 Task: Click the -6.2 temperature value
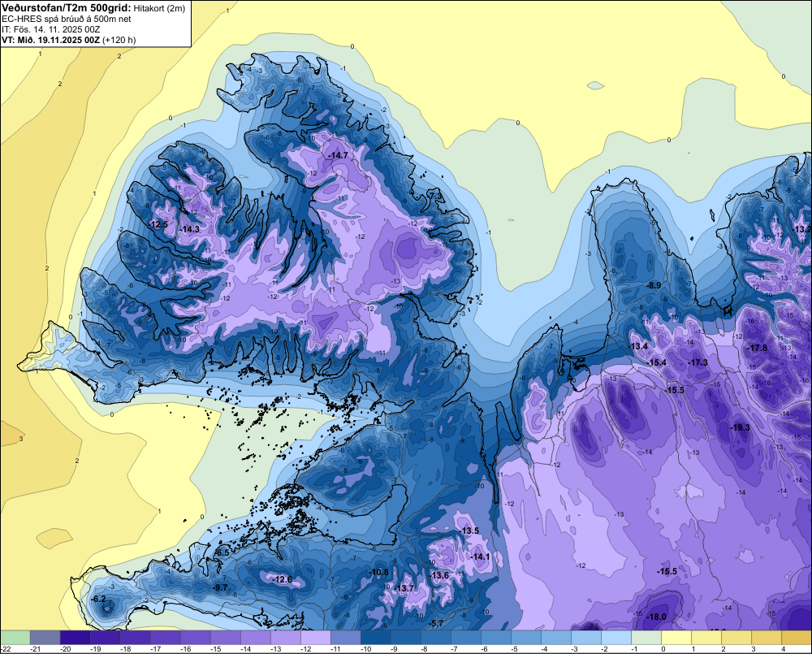(x=98, y=599)
